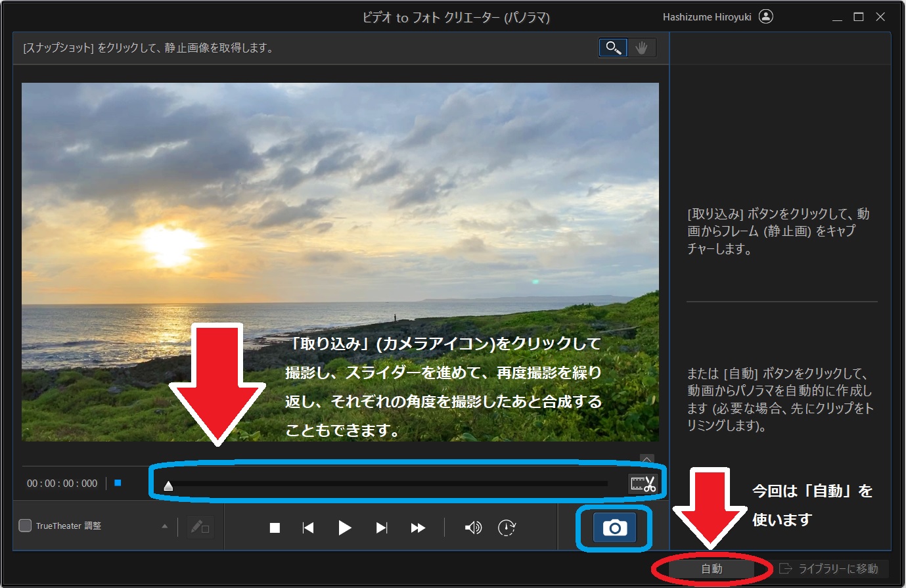
Task: Open the video trim scissors tool
Action: [643, 484]
